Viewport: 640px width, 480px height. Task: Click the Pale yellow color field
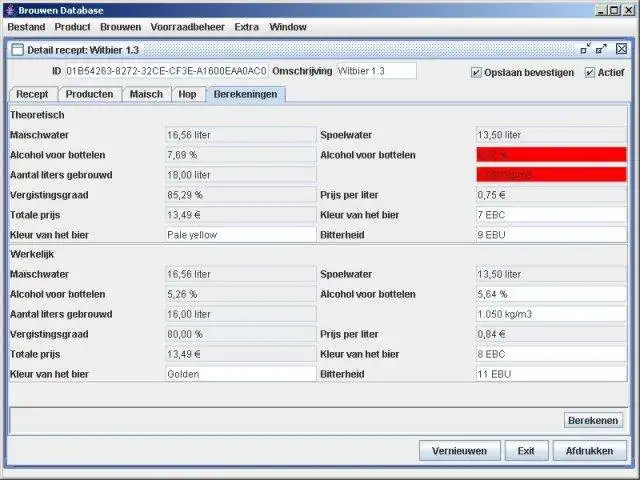[x=240, y=235]
